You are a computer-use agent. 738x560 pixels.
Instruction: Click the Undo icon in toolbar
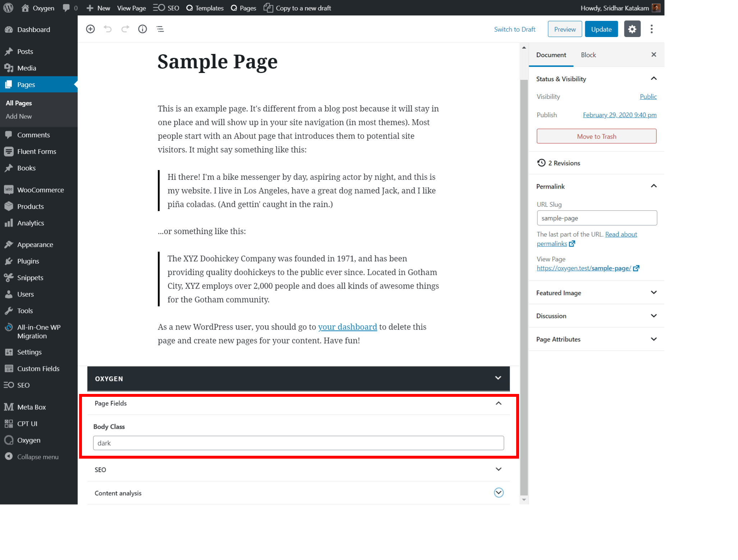pos(107,29)
